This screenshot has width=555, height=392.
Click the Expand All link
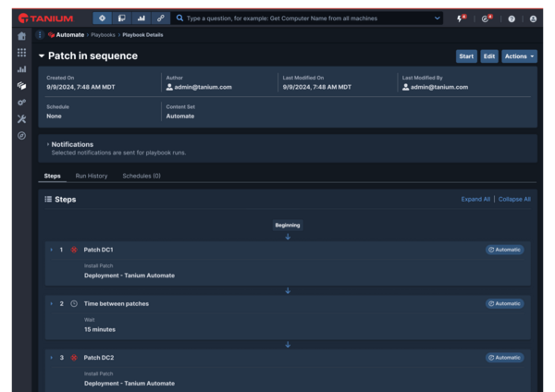tap(475, 199)
